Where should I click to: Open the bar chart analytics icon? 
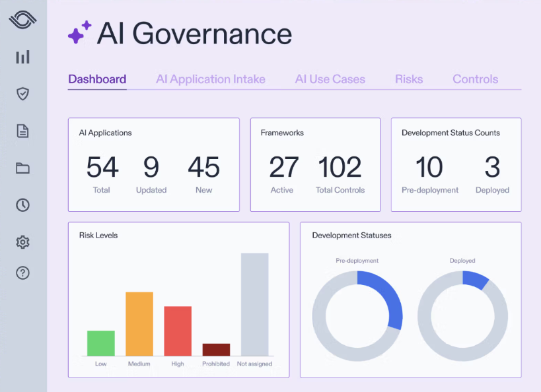22,57
